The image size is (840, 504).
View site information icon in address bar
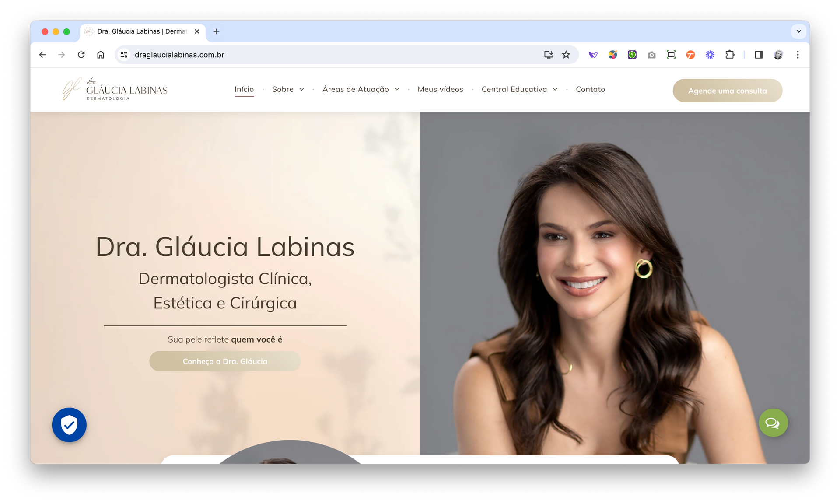tap(124, 55)
